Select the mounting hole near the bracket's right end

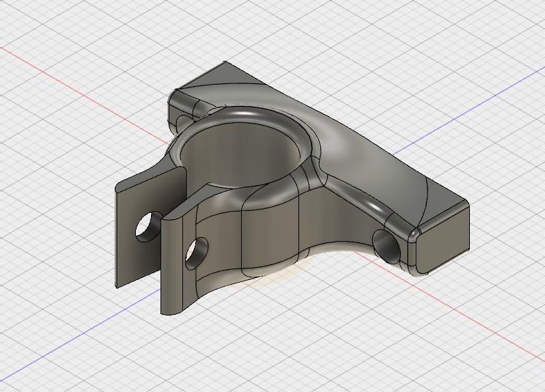[387, 247]
